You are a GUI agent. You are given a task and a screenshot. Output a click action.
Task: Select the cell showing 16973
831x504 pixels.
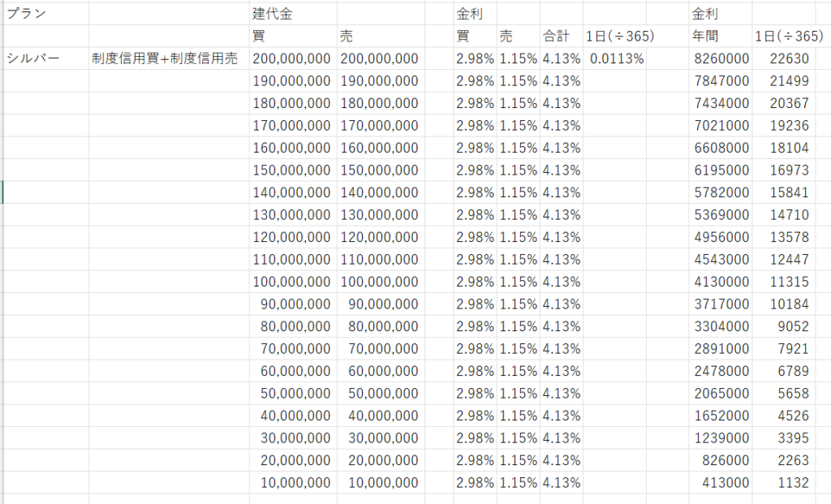pyautogui.click(x=791, y=170)
